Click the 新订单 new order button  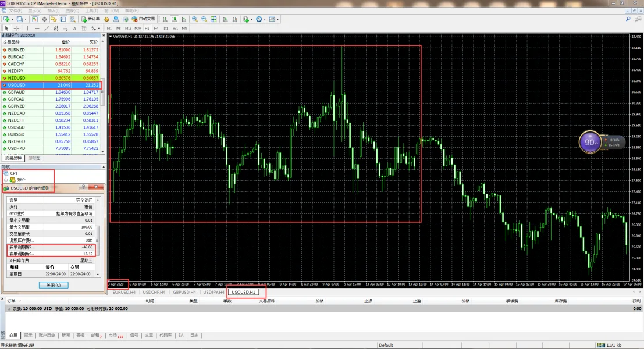(91, 19)
